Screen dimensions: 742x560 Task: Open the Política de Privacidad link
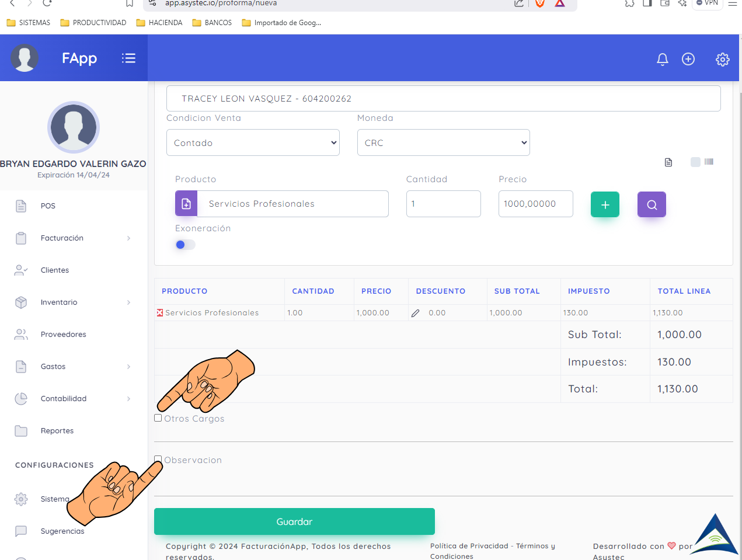tap(469, 546)
